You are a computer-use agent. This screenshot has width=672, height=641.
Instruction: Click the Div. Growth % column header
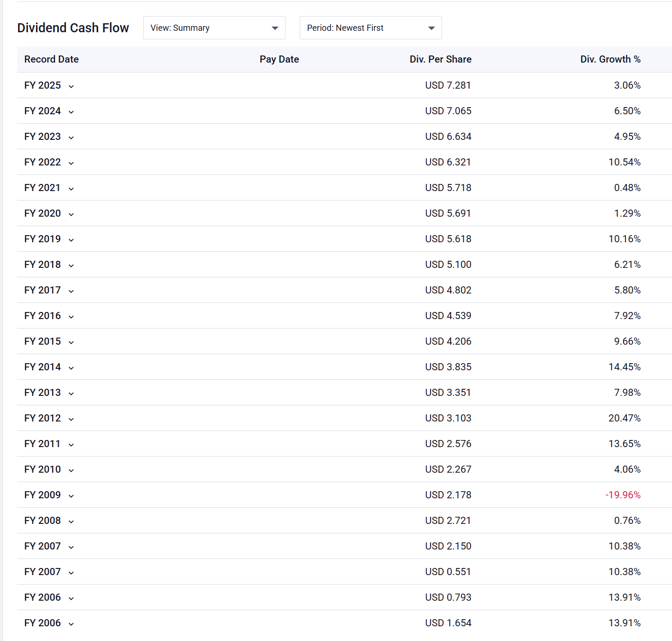[610, 59]
